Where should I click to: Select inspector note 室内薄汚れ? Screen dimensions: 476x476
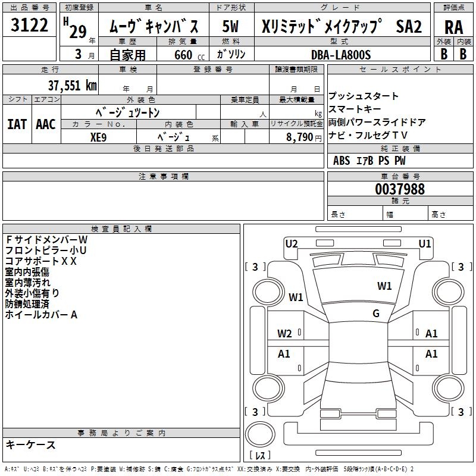point(27,282)
